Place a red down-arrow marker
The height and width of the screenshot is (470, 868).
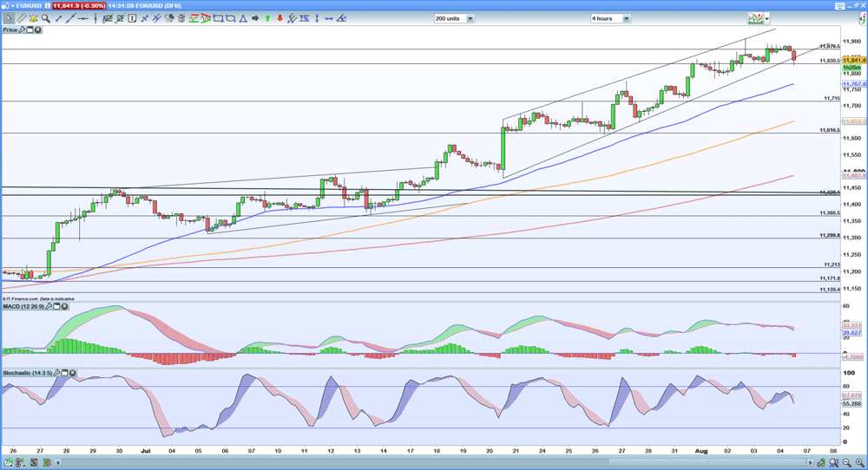pyautogui.click(x=279, y=18)
